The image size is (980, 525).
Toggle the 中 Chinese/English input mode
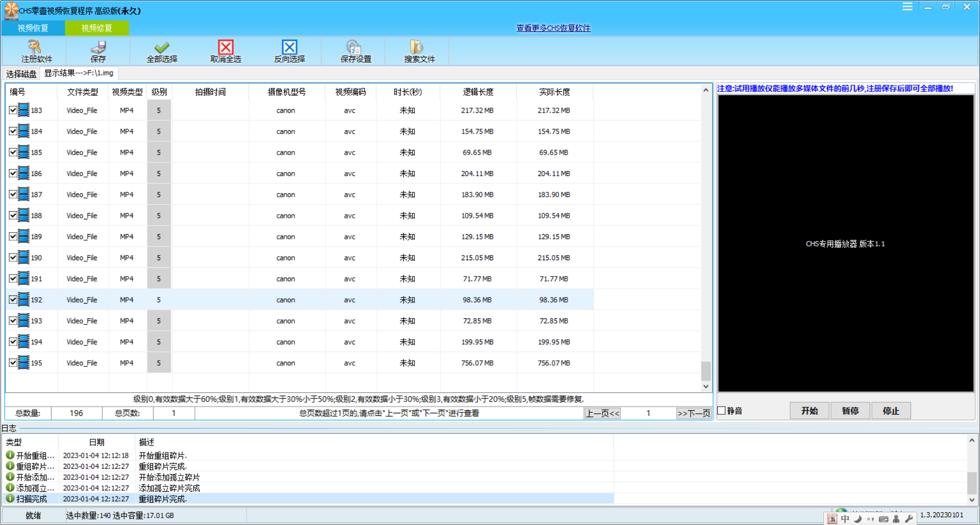point(845,519)
